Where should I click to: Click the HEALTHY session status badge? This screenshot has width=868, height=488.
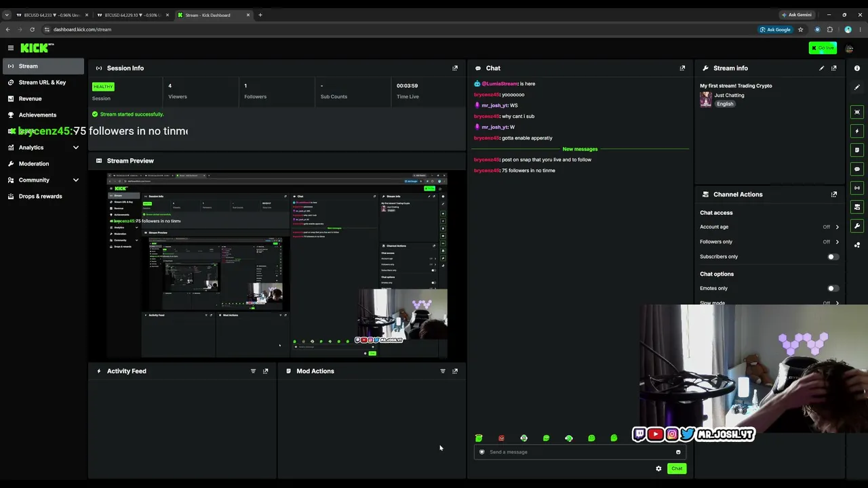[x=103, y=87]
